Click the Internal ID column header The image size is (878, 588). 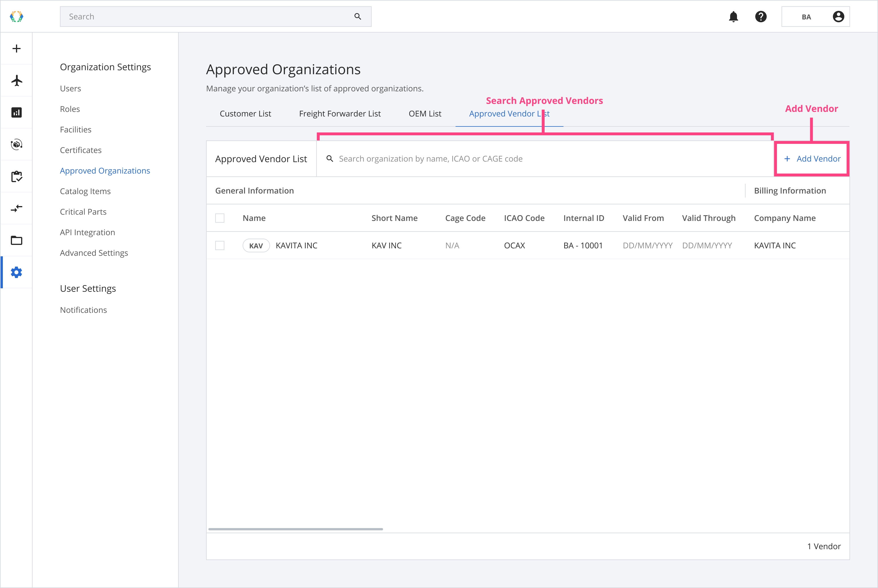click(x=584, y=218)
